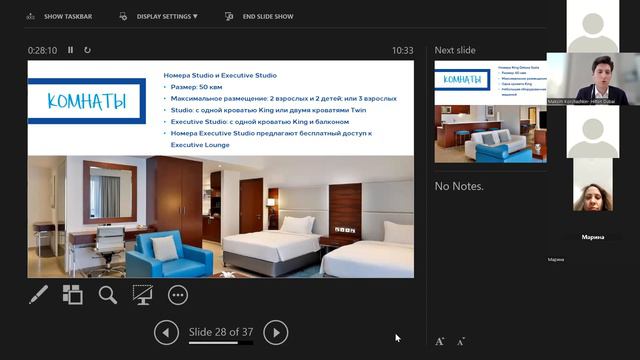Pause the presentation timer

[71, 50]
